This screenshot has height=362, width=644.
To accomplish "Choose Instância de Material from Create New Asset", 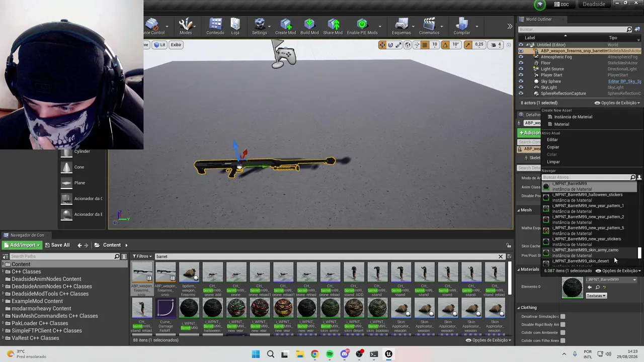I will coord(573,117).
